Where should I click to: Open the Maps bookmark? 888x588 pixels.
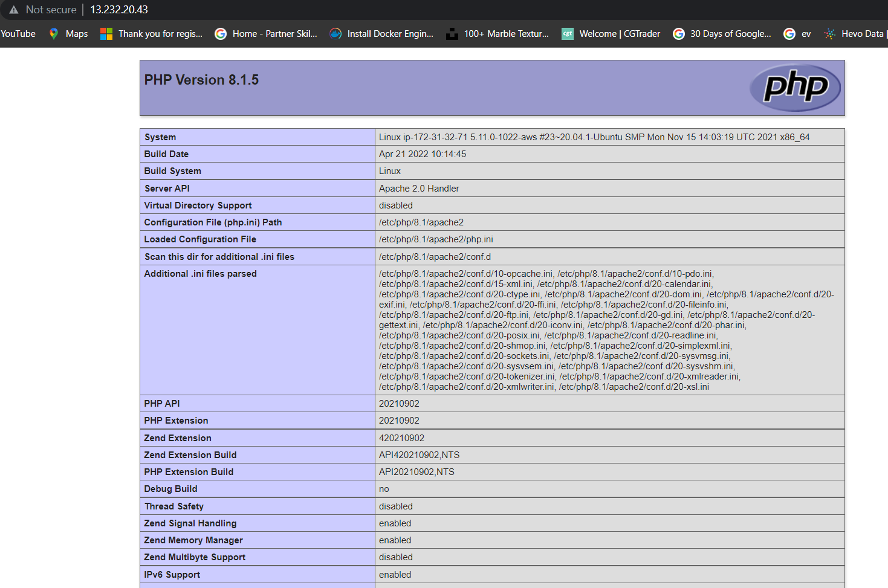[76, 33]
